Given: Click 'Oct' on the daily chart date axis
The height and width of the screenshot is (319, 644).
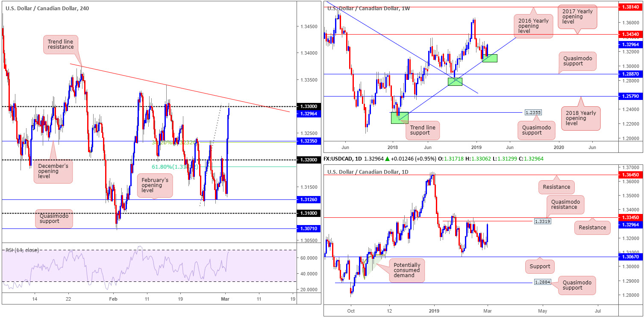Looking at the screenshot, I should point(351,311).
